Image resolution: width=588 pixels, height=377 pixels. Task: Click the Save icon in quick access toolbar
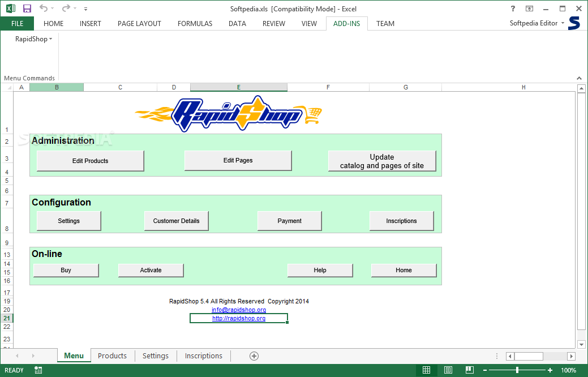coord(27,8)
